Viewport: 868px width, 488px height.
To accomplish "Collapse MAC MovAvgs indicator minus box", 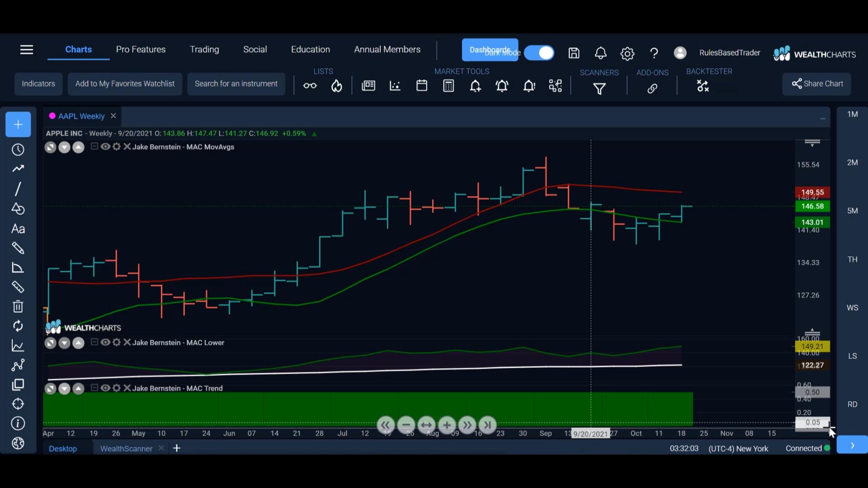I will 94,146.
